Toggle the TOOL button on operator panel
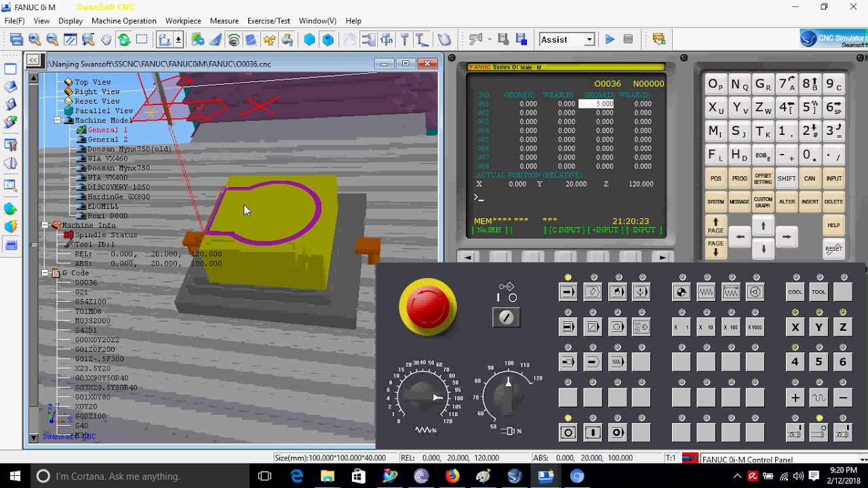This screenshot has height=488, width=868. [818, 292]
